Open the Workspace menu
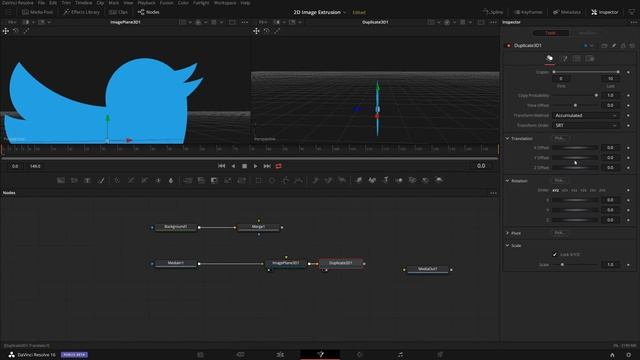This screenshot has height=360, width=640. click(x=225, y=2)
